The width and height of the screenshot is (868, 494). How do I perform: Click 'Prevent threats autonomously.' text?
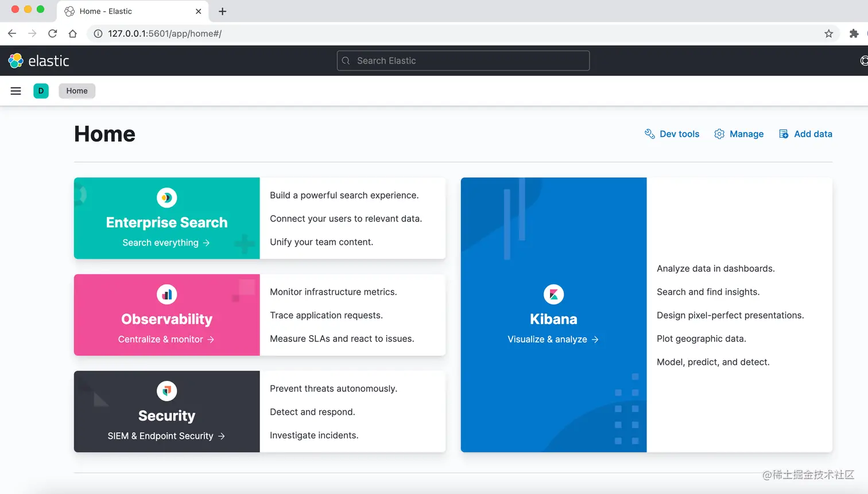[x=334, y=388]
